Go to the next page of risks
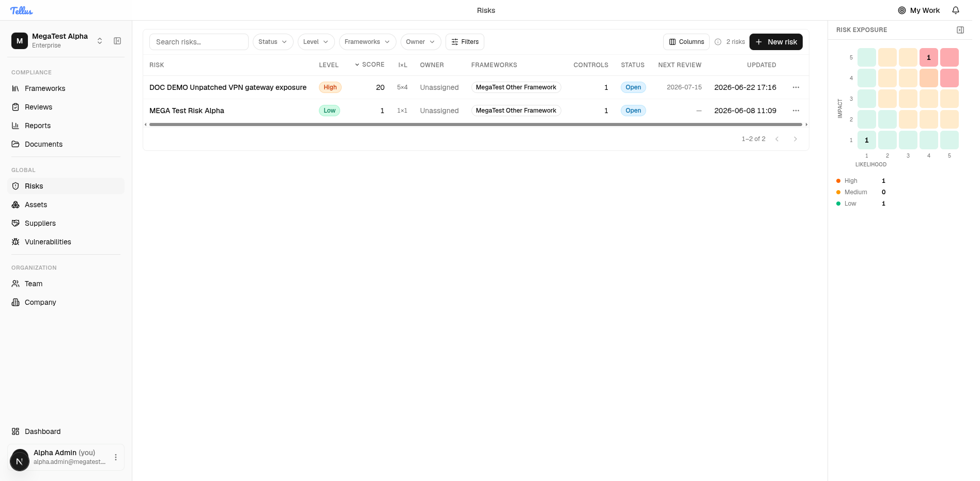 795,139
